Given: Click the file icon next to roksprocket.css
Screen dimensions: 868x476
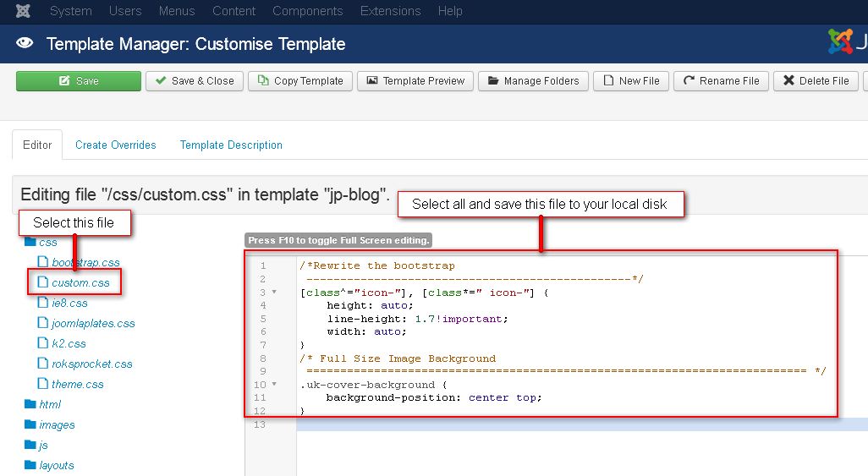Looking at the screenshot, I should (x=42, y=363).
